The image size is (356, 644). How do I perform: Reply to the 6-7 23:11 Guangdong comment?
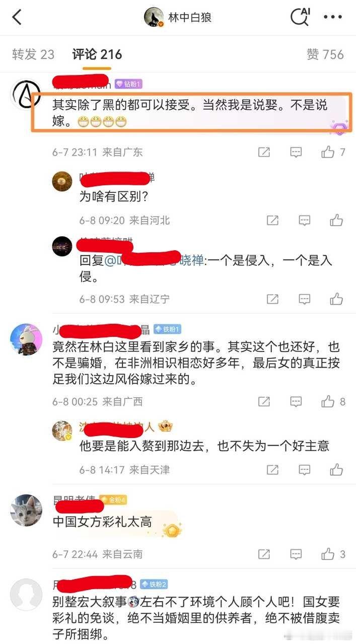(x=296, y=152)
